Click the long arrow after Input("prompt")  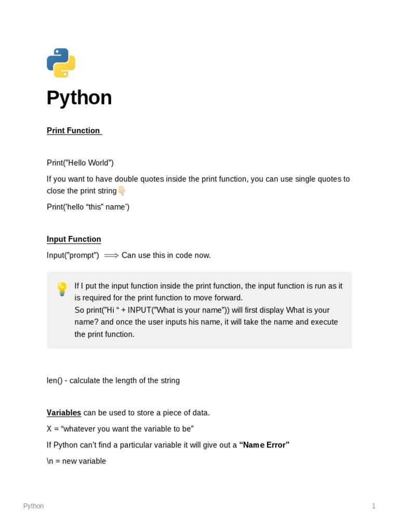pyautogui.click(x=111, y=255)
